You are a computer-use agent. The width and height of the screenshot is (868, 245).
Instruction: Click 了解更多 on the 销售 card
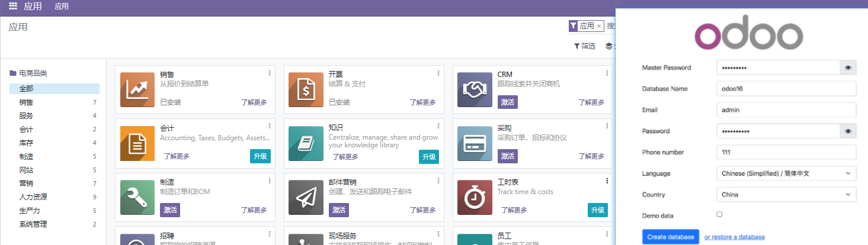point(254,102)
